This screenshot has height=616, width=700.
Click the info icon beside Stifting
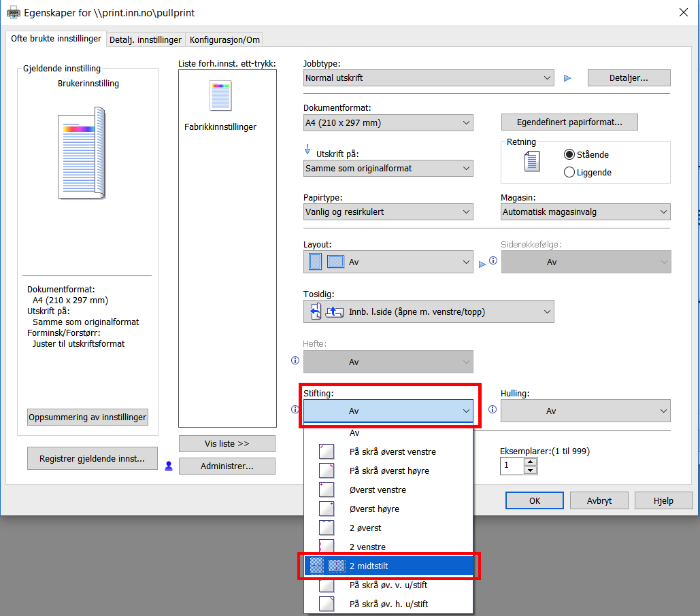295,410
